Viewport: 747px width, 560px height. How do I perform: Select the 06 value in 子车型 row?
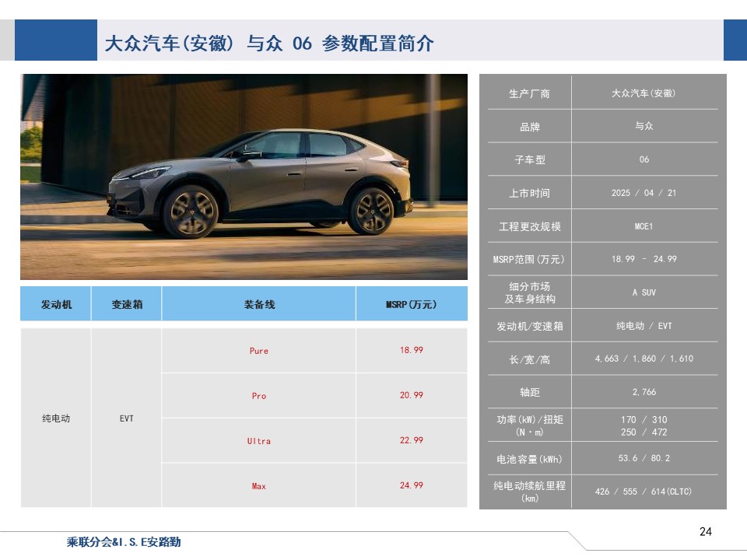[x=644, y=159]
